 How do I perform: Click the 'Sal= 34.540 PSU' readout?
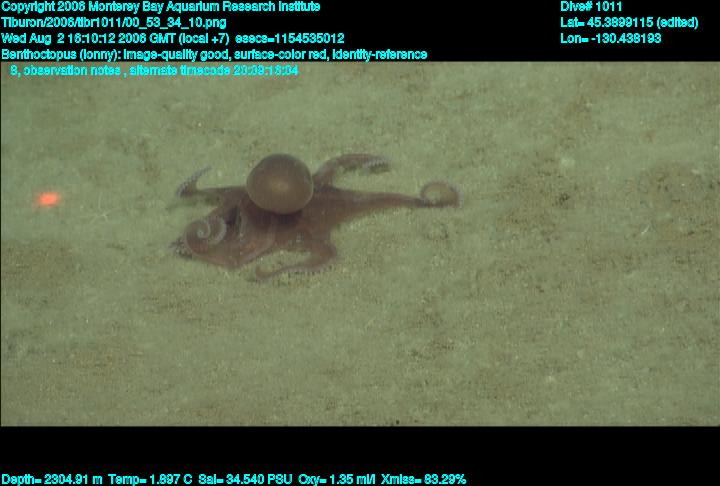pos(245,480)
